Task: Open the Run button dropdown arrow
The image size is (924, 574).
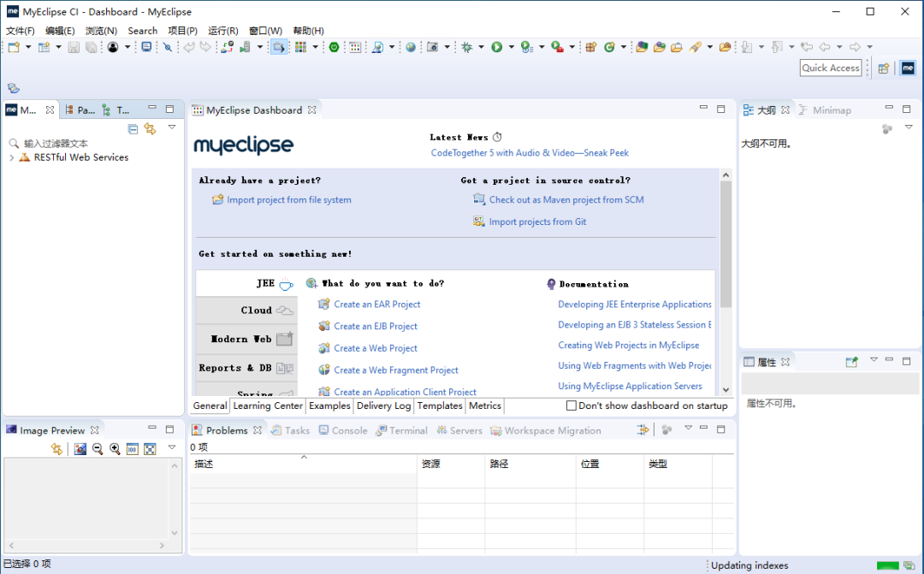Action: [x=511, y=47]
